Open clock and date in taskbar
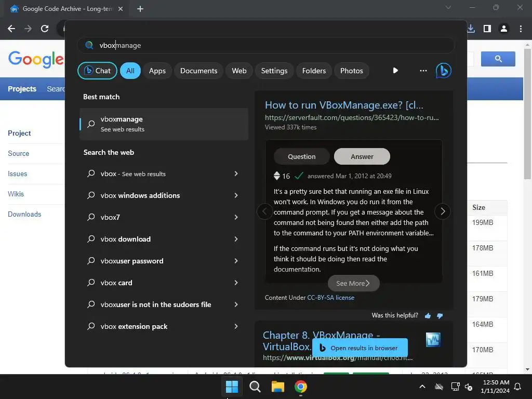 click(495, 387)
